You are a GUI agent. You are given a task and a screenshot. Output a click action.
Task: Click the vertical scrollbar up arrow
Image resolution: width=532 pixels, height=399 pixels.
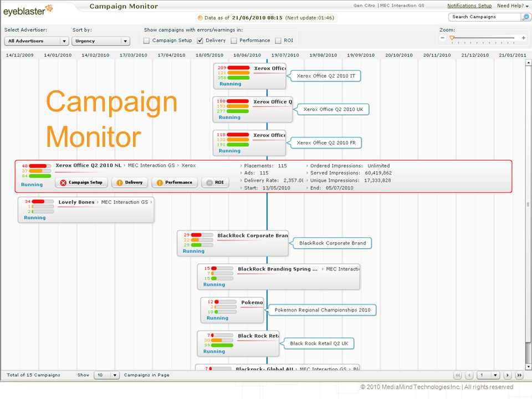click(528, 63)
